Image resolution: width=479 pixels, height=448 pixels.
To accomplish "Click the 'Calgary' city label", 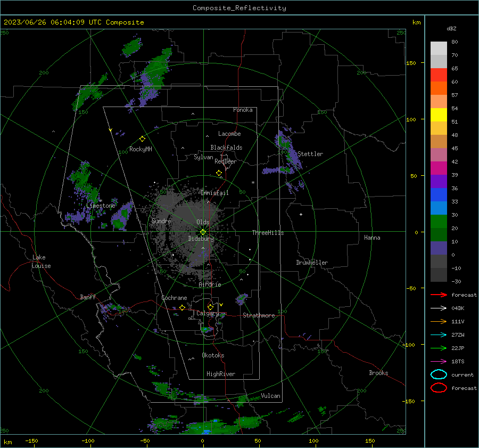I will [x=208, y=313].
